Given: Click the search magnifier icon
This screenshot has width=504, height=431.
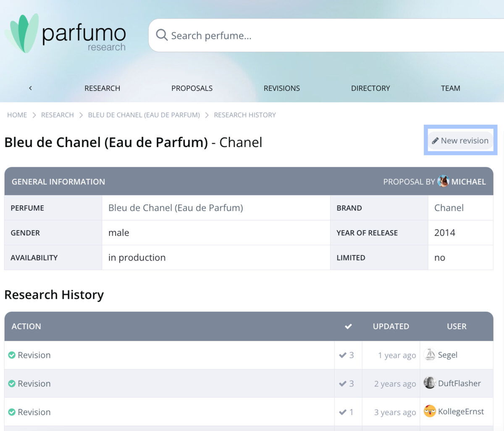Looking at the screenshot, I should (162, 35).
